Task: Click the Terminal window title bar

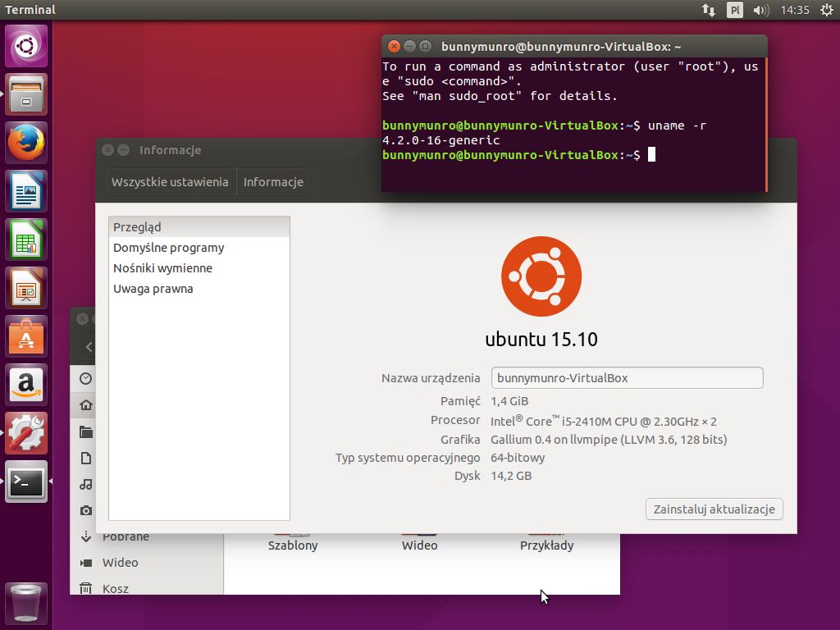Action: click(x=574, y=47)
